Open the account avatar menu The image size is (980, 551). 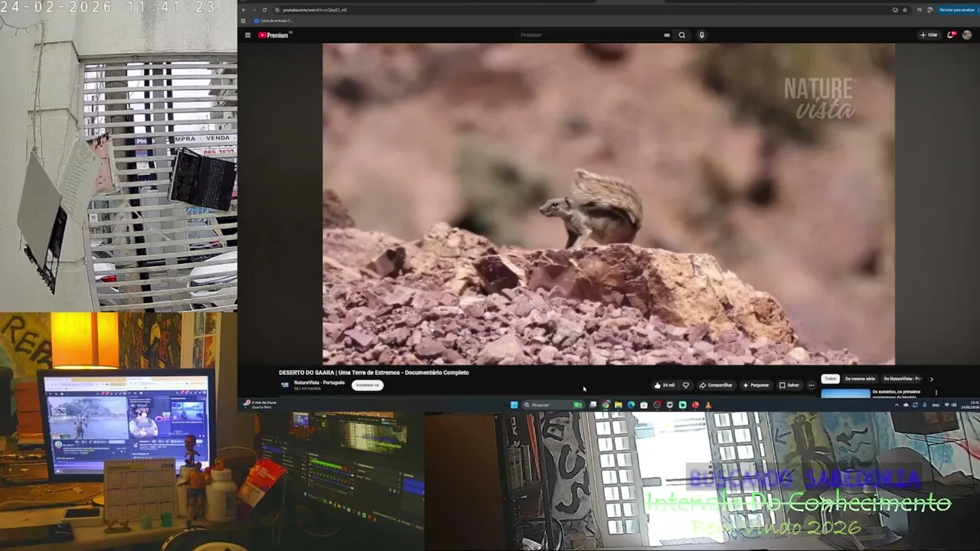967,35
